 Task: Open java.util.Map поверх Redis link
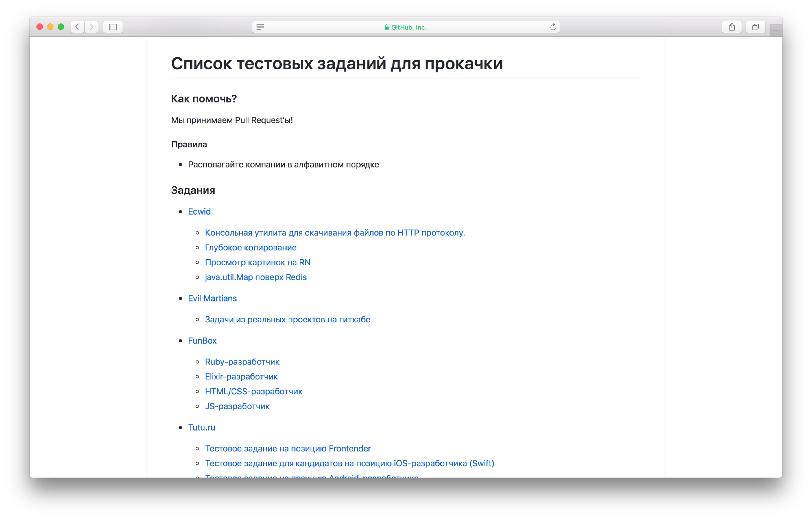256,277
